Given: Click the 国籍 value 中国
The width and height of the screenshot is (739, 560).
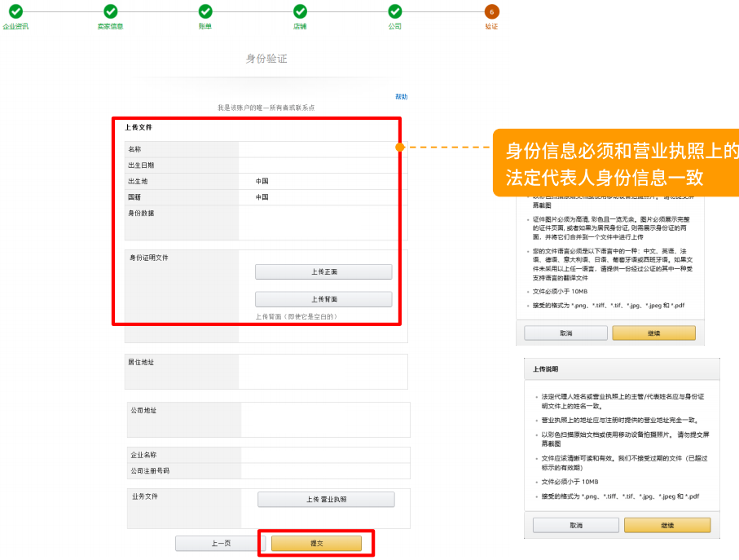Looking at the screenshot, I should [x=262, y=197].
